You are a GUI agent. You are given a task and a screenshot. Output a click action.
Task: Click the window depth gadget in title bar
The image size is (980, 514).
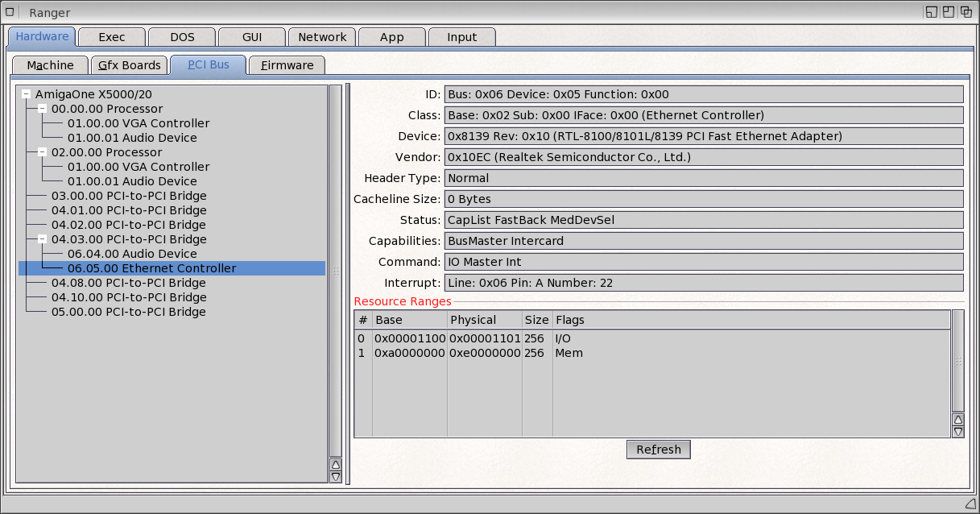coord(966,12)
